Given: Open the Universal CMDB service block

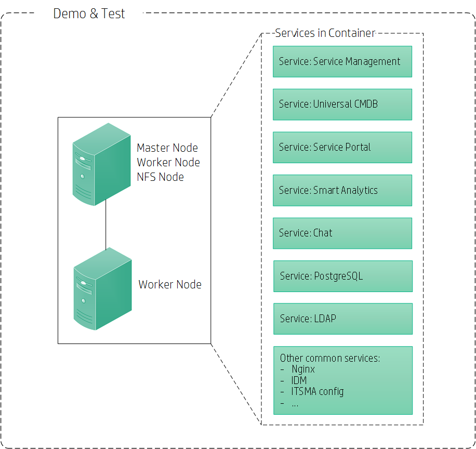Looking at the screenshot, I should coord(342,104).
